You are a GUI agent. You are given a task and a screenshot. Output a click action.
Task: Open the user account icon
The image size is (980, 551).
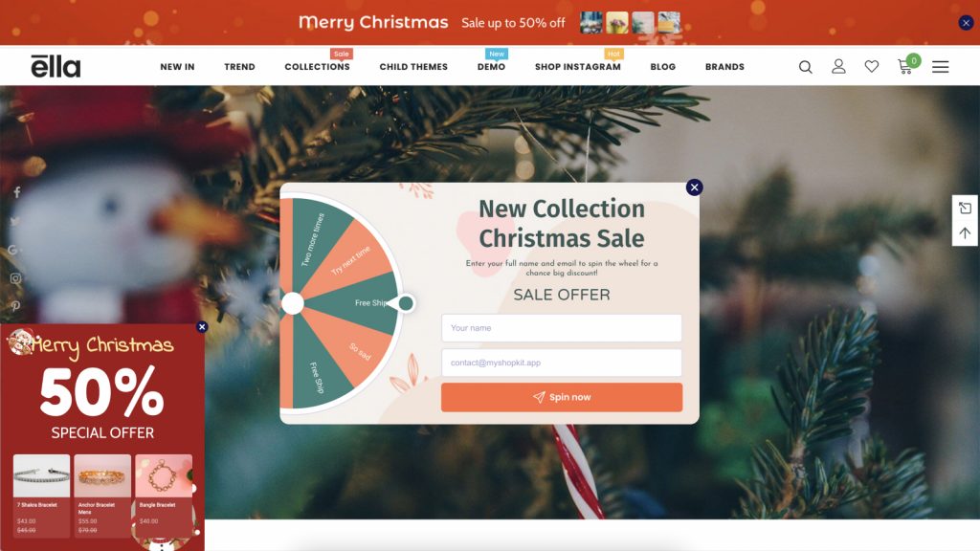[838, 66]
